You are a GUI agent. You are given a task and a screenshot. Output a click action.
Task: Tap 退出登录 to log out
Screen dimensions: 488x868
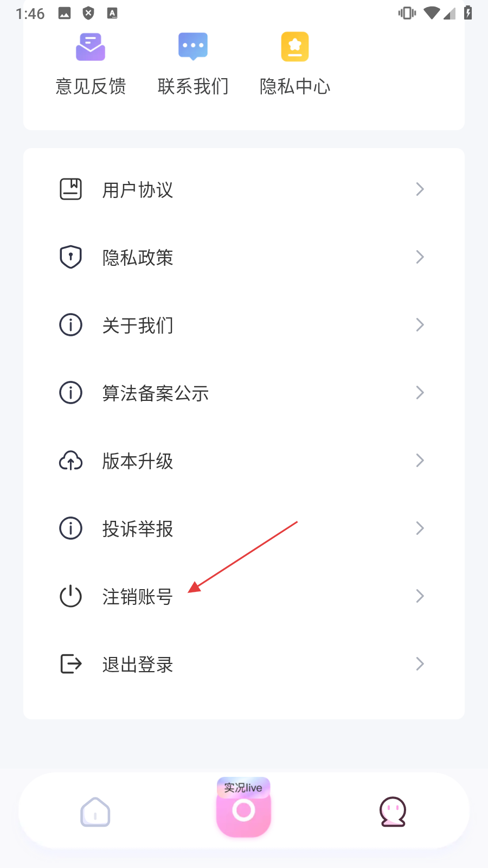click(x=138, y=665)
